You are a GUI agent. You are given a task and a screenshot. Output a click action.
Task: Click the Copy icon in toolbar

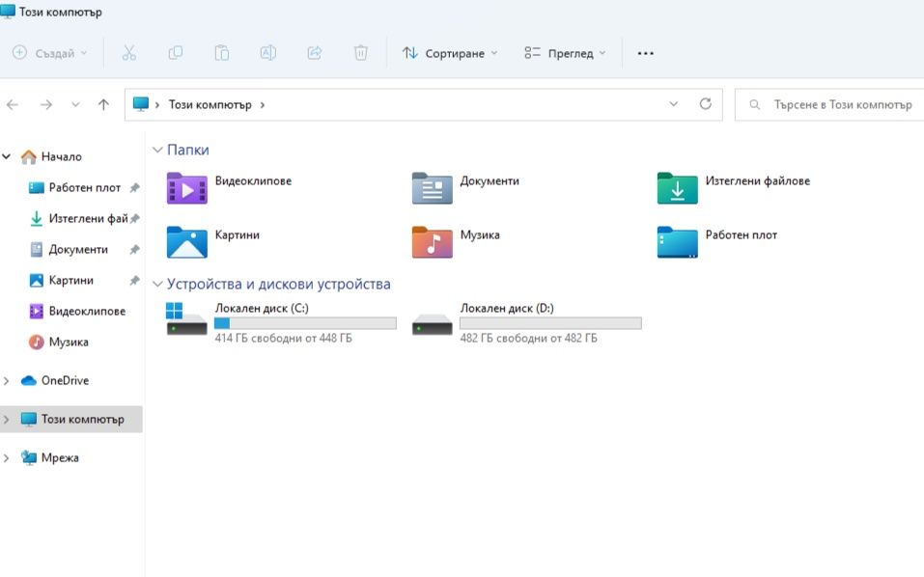click(175, 53)
